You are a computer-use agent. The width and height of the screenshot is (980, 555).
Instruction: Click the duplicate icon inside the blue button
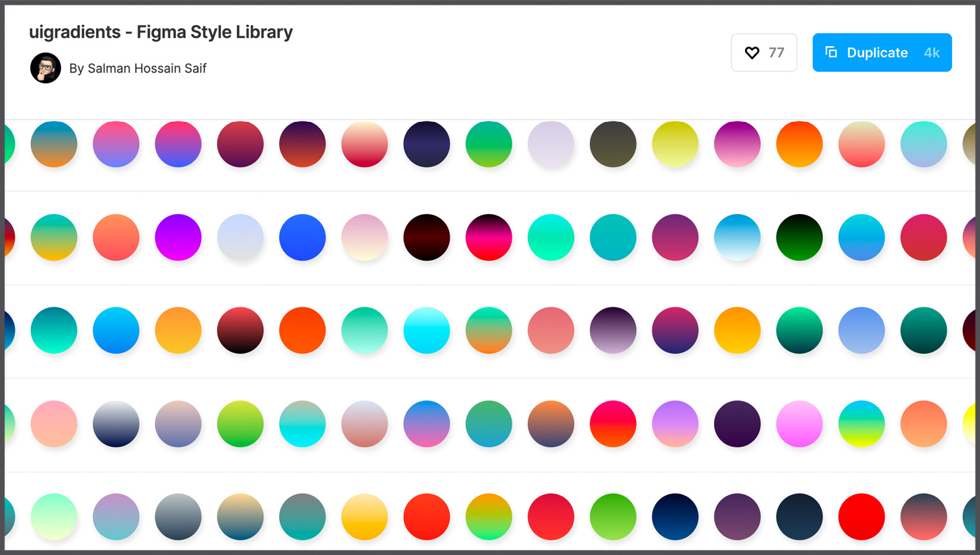[x=831, y=52]
